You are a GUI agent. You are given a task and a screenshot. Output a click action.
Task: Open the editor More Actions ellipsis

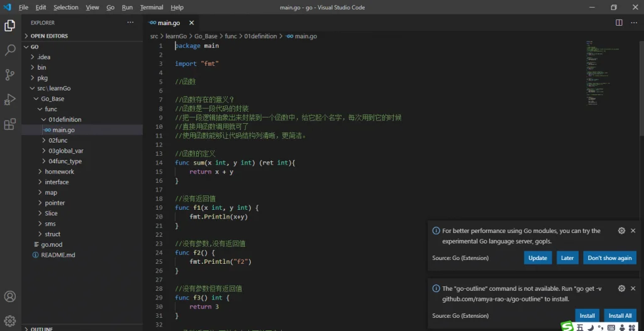pyautogui.click(x=634, y=23)
